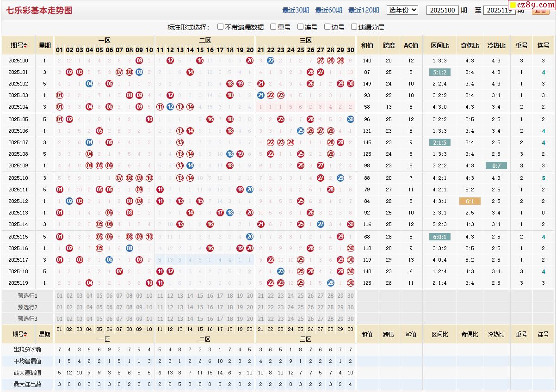Show 最近30期 results
Image resolution: width=556 pixels, height=392 pixels.
tap(296, 10)
